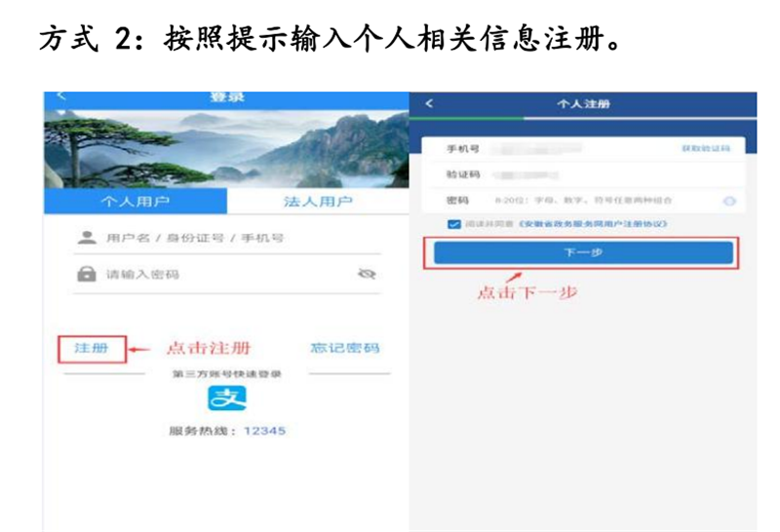This screenshot has width=780, height=532.
Task: Click the lock icon beside password field
Action: 87,274
